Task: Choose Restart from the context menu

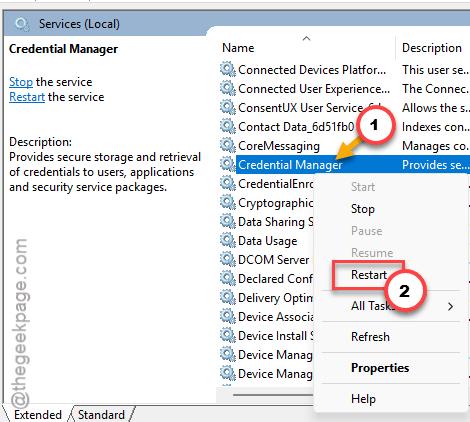Action: coord(369,275)
